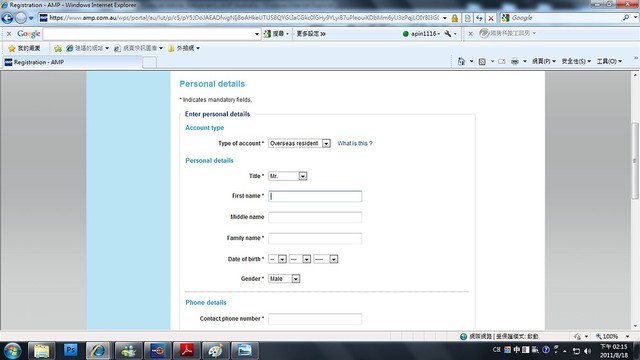Open the web slice gallery dropdown
Viewport: 640px width, 360px height.
[138, 48]
